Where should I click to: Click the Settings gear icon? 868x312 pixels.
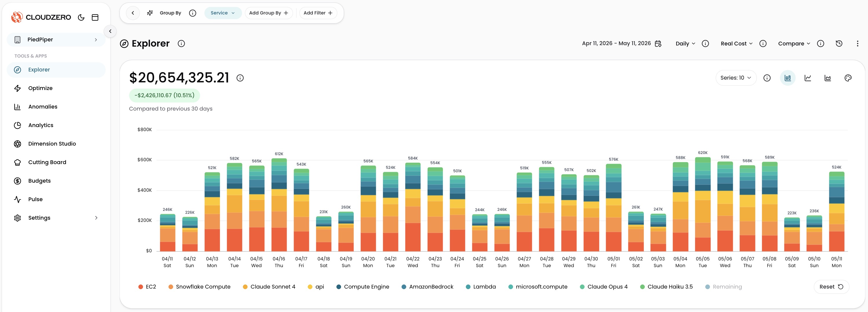tap(18, 218)
